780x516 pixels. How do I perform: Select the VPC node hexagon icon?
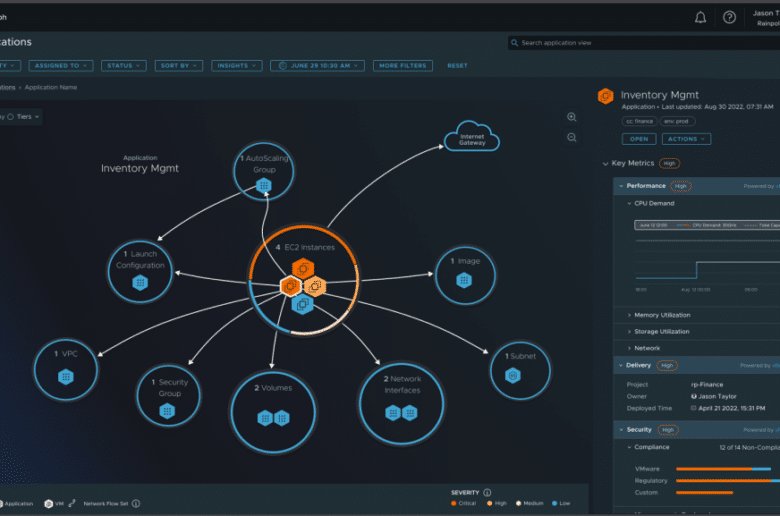point(66,377)
